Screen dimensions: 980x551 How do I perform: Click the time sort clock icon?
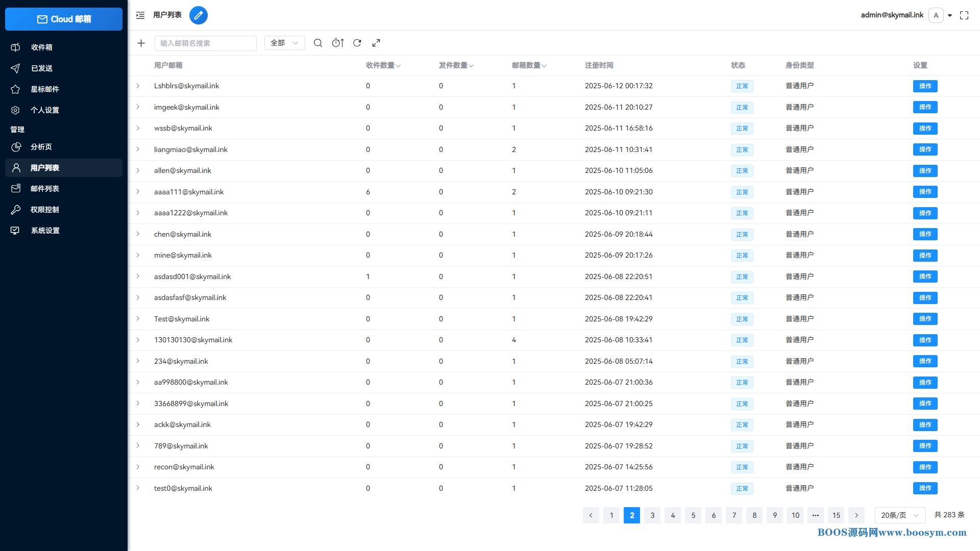click(x=337, y=43)
